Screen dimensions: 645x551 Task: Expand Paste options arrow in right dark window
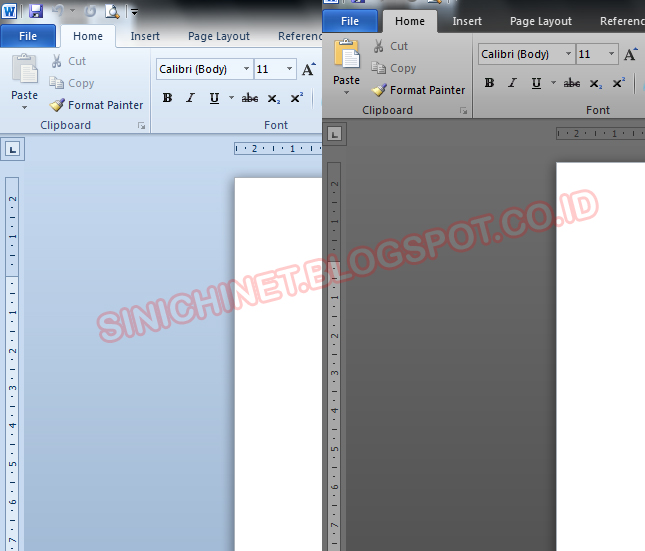[347, 93]
